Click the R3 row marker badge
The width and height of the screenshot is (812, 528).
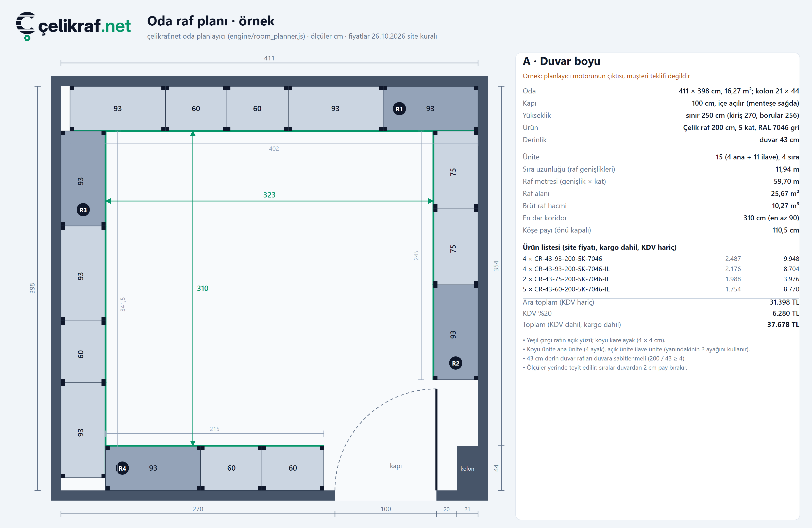83,210
